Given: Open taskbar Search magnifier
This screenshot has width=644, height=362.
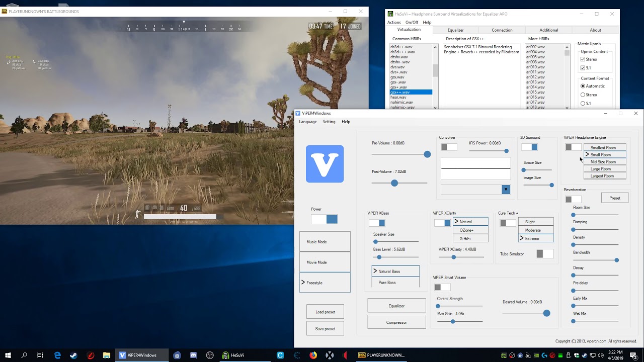Looking at the screenshot, I should tap(24, 355).
